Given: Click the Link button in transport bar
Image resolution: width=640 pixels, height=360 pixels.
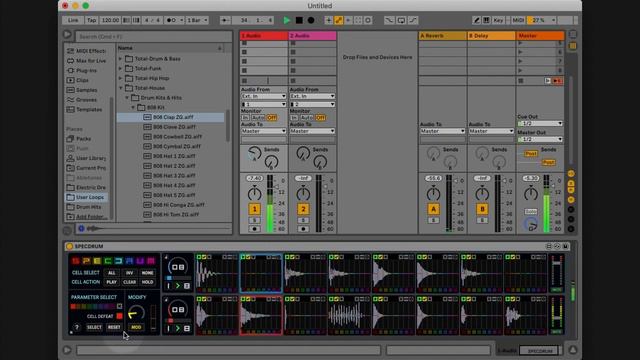Looking at the screenshot, I should (x=73, y=20).
